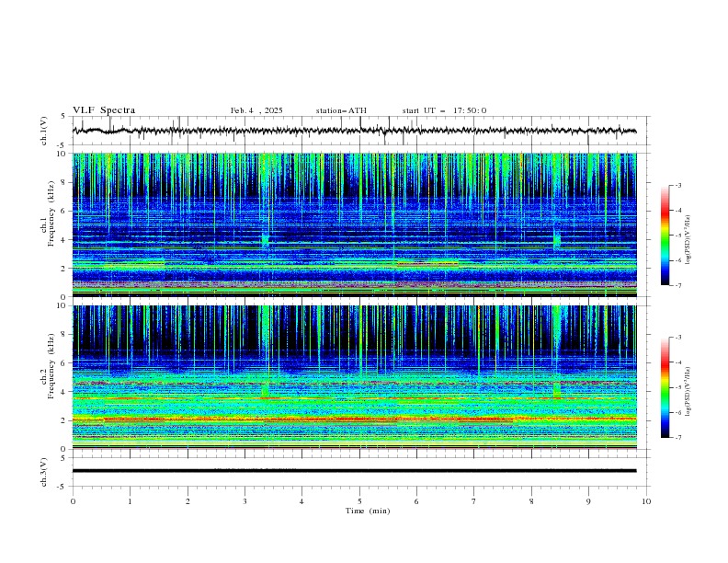Screen dimensions: 728x563
Task: Click time axis tick label "5"
Action: pyautogui.click(x=359, y=501)
